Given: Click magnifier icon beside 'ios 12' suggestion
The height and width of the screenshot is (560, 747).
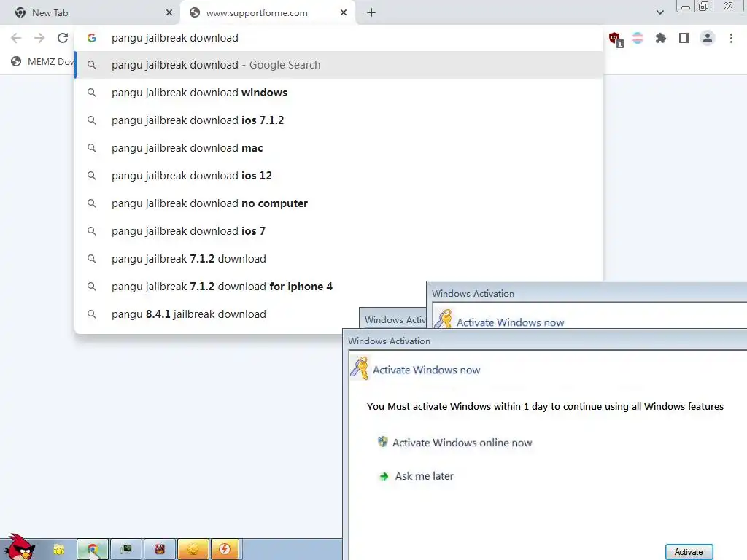Looking at the screenshot, I should pyautogui.click(x=92, y=176).
